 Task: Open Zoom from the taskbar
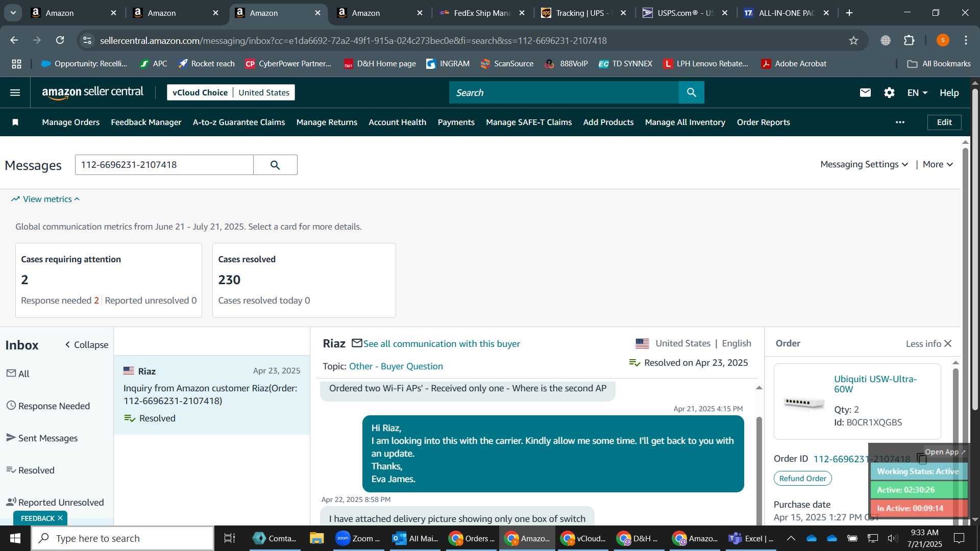tap(357, 538)
